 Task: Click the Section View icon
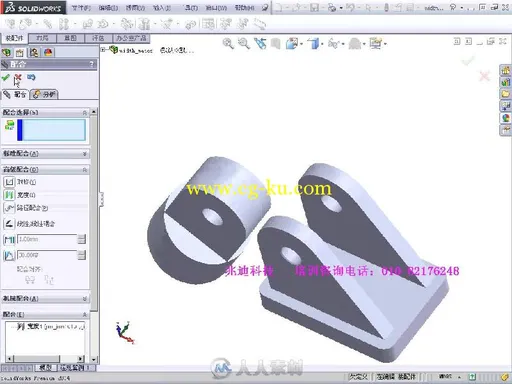[x=275, y=44]
